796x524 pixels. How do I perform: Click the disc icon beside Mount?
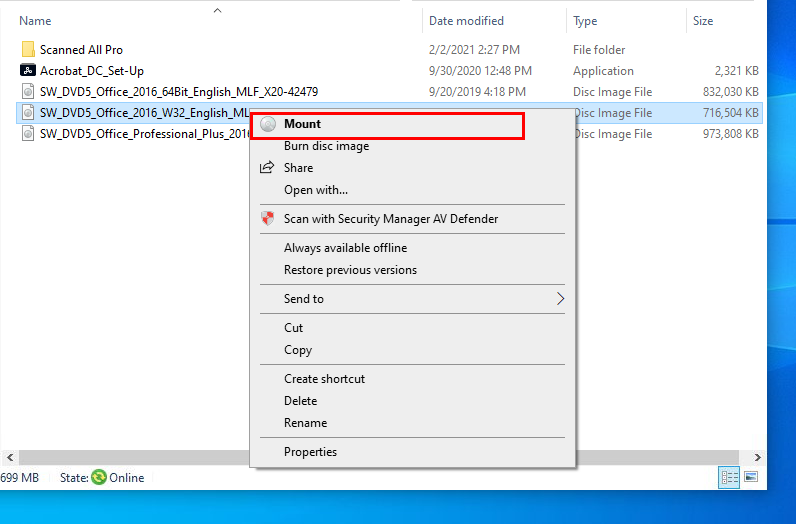click(268, 124)
